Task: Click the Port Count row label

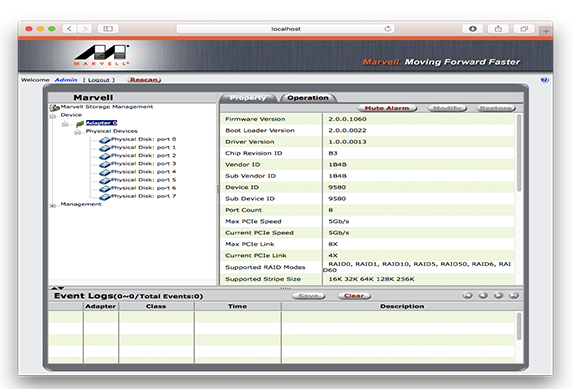Action: click(244, 210)
